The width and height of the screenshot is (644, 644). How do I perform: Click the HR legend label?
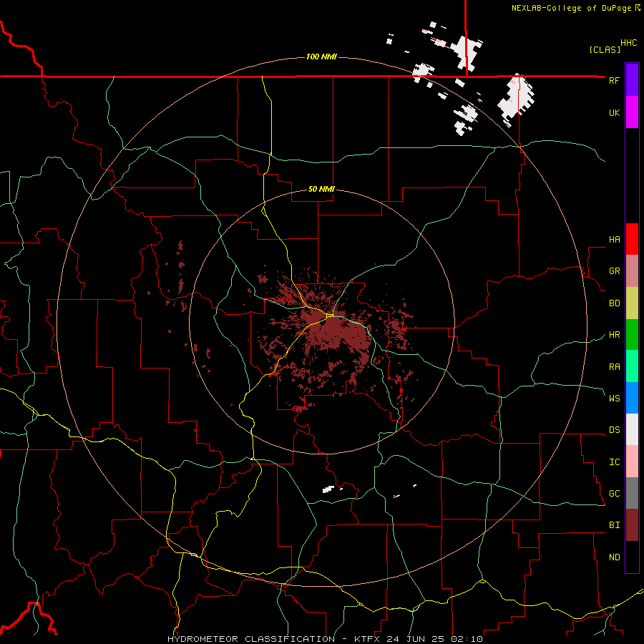[614, 334]
